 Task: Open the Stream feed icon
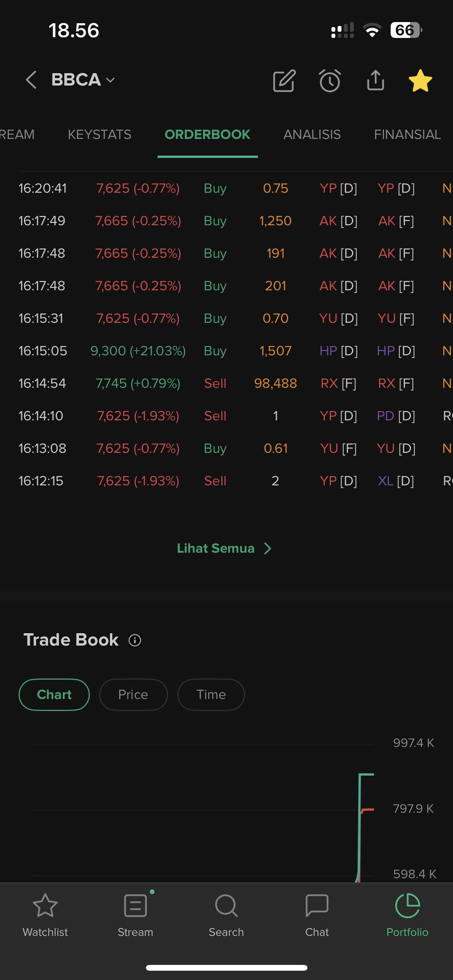pos(136,914)
